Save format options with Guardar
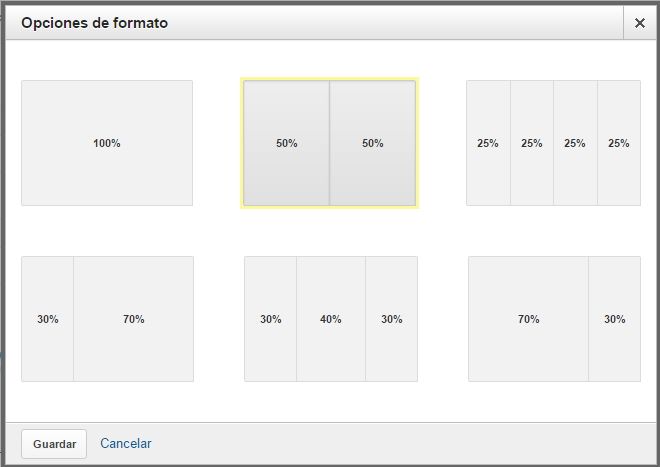The height and width of the screenshot is (467, 660). coord(54,444)
